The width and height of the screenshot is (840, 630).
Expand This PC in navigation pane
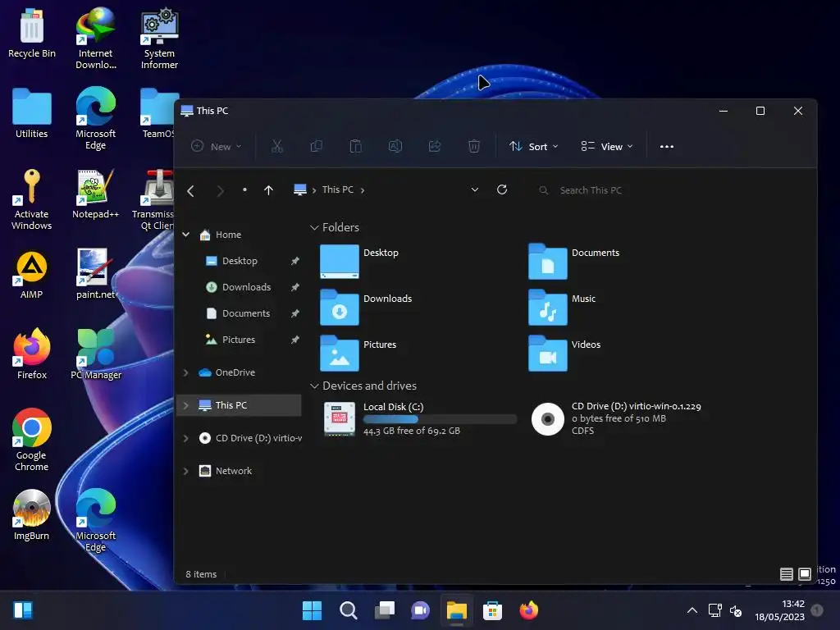pos(186,405)
